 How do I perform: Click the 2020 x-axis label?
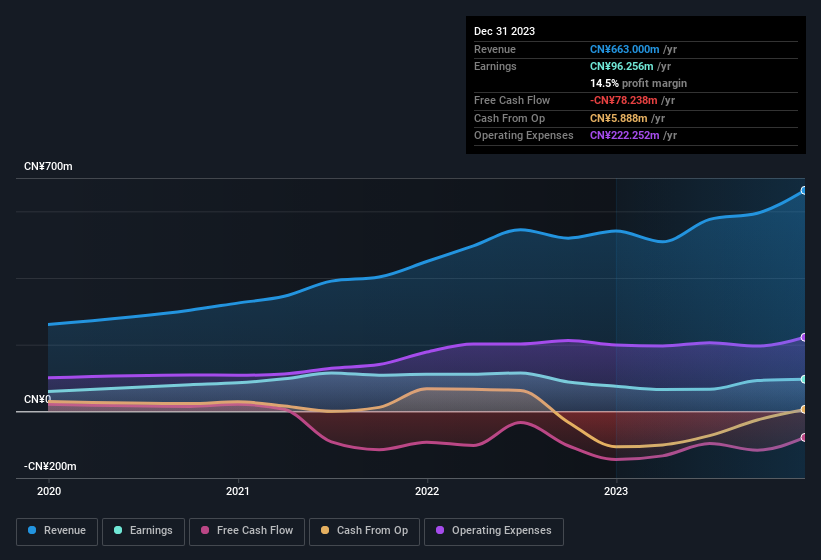point(49,491)
